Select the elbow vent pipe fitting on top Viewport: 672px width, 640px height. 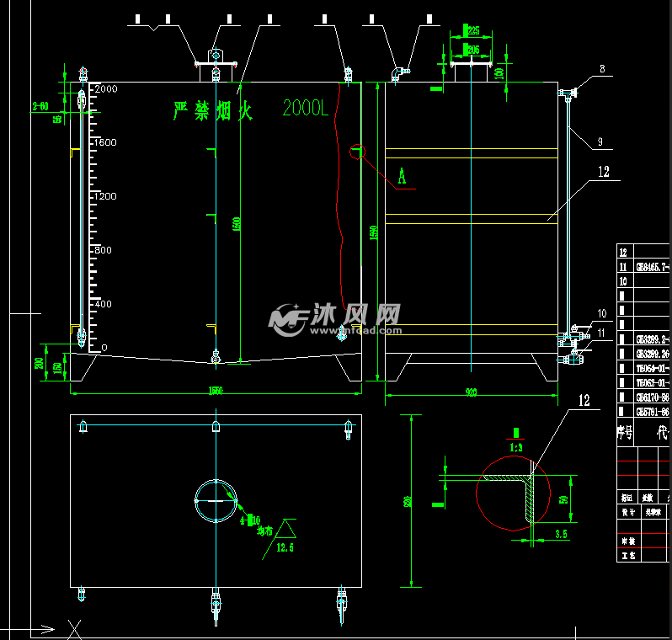[396, 74]
